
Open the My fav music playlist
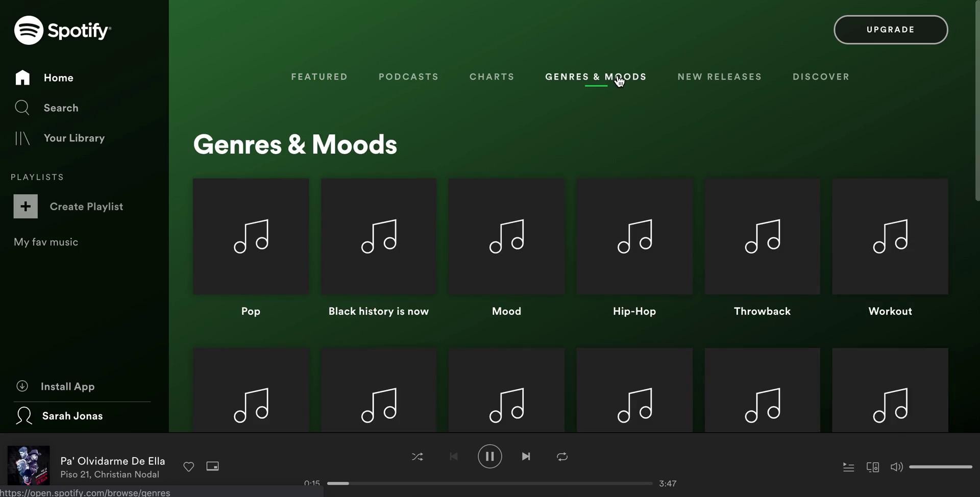[x=46, y=242]
